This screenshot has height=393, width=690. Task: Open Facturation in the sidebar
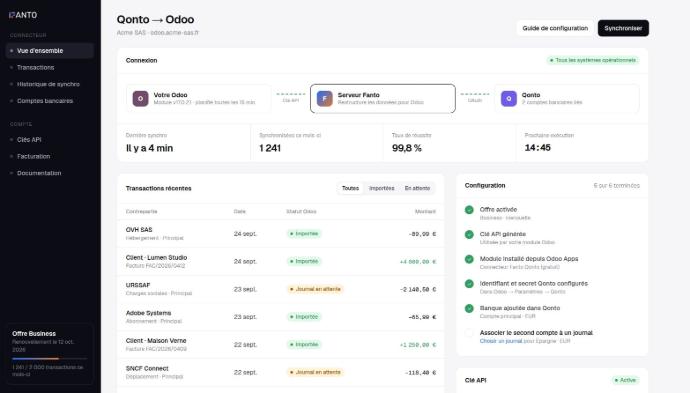[50, 156]
